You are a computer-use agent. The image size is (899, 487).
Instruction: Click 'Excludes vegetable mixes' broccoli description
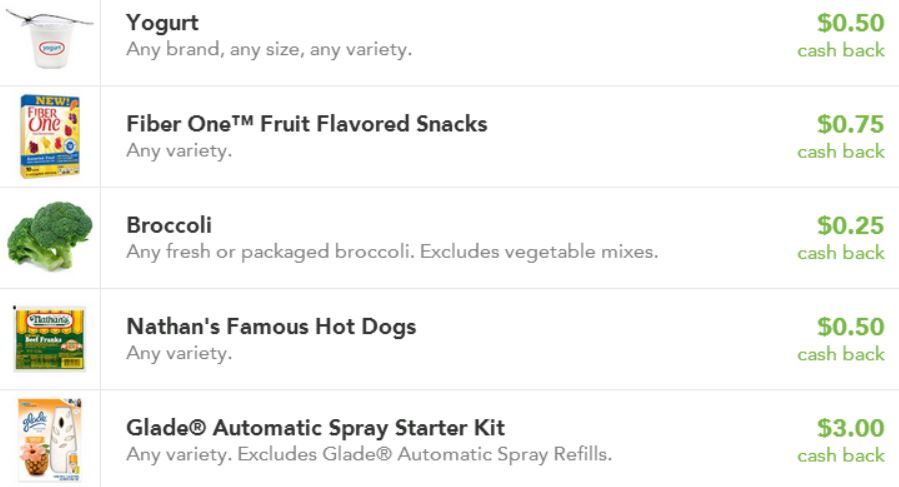[x=392, y=251]
